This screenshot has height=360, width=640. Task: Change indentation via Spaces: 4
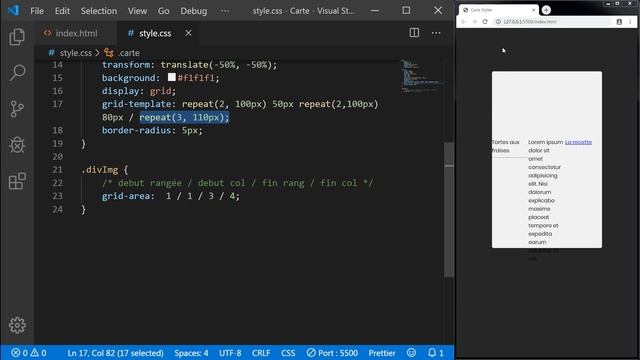coord(191,353)
